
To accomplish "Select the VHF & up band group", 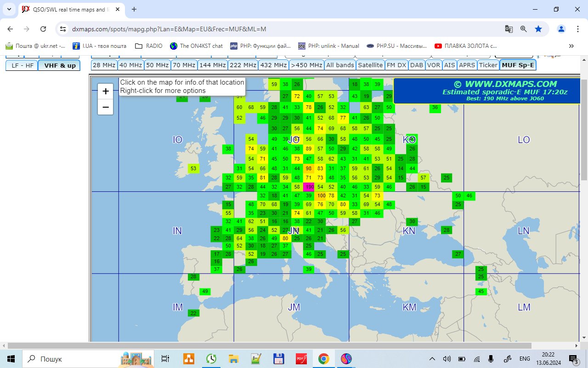I will (x=60, y=66).
